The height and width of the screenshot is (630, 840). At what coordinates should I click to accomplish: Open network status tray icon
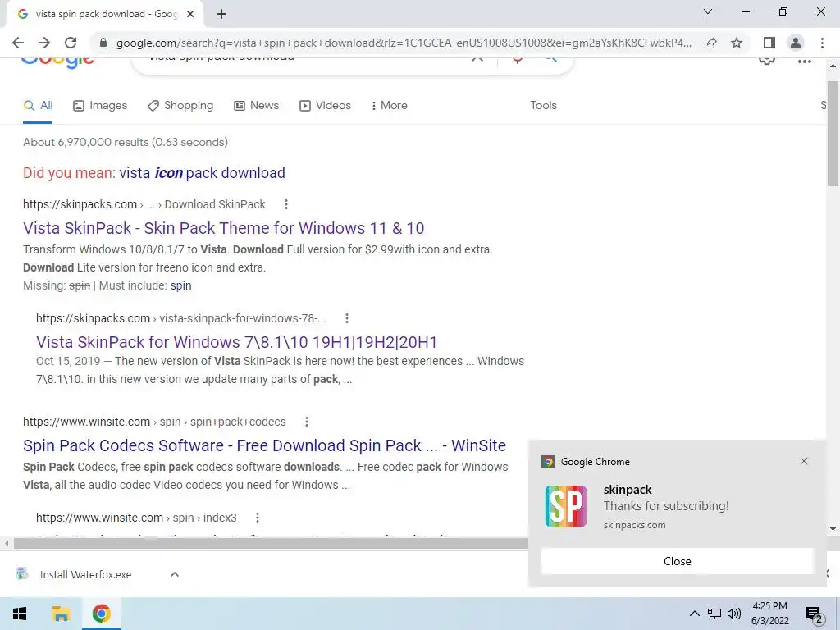pyautogui.click(x=714, y=614)
